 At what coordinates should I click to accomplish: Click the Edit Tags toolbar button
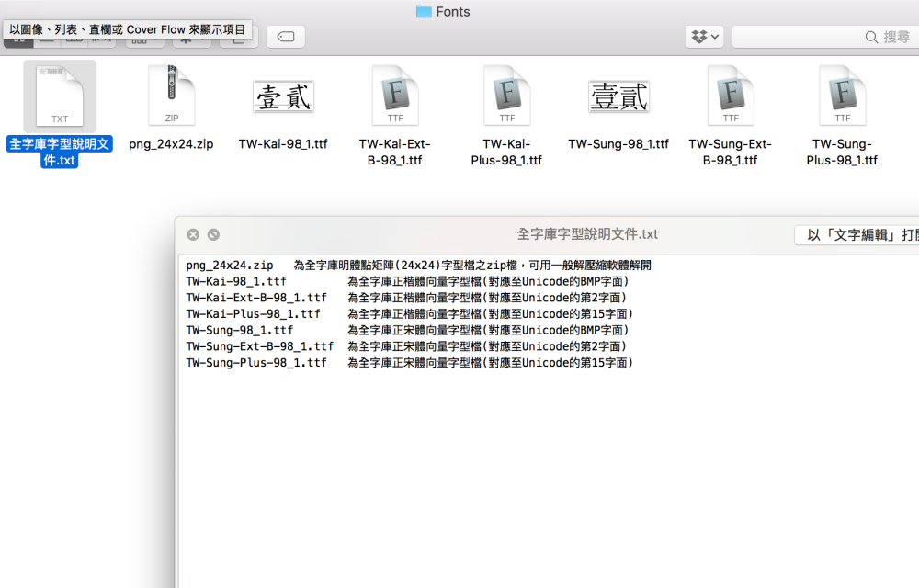285,37
